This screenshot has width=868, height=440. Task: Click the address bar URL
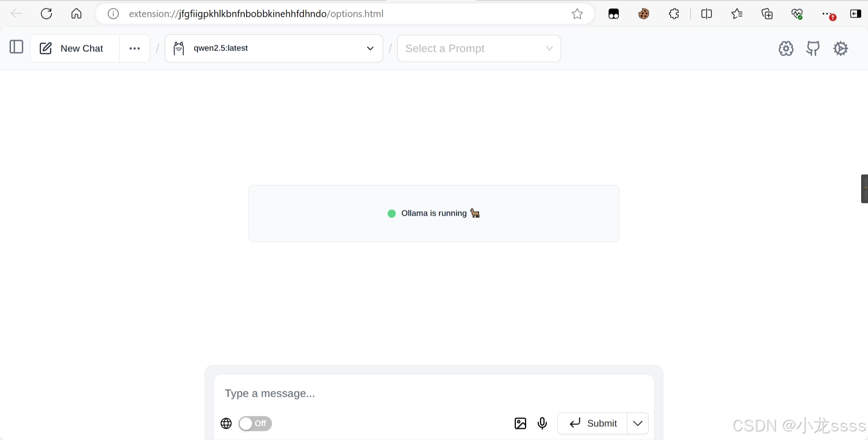256,14
